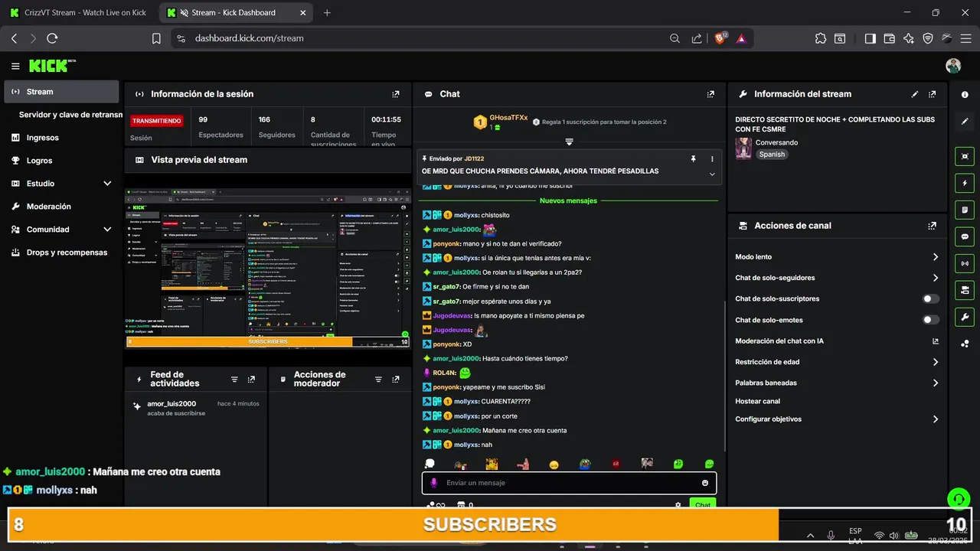Click the broadcast signal icon in right sidebar
The image size is (980, 551).
(965, 263)
